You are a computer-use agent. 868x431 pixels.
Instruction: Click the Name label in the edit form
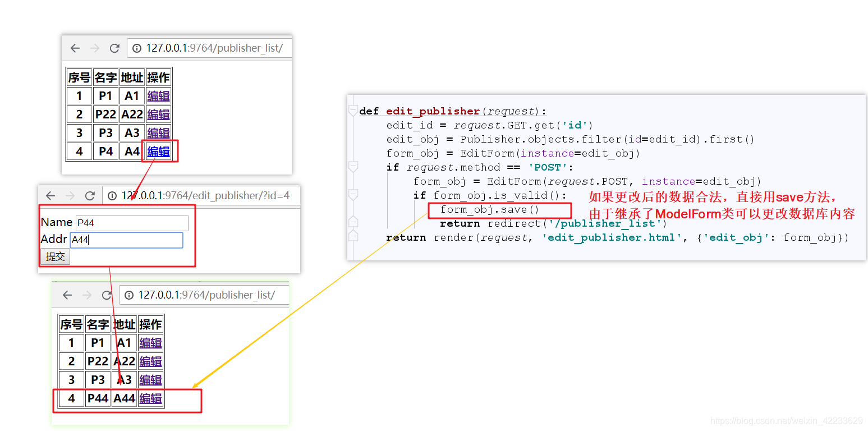(57, 222)
